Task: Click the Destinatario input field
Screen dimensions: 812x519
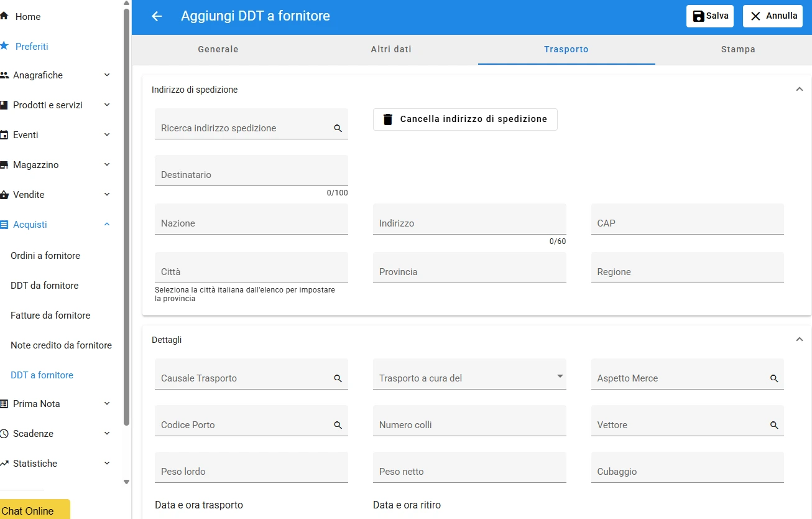Action: (x=251, y=171)
